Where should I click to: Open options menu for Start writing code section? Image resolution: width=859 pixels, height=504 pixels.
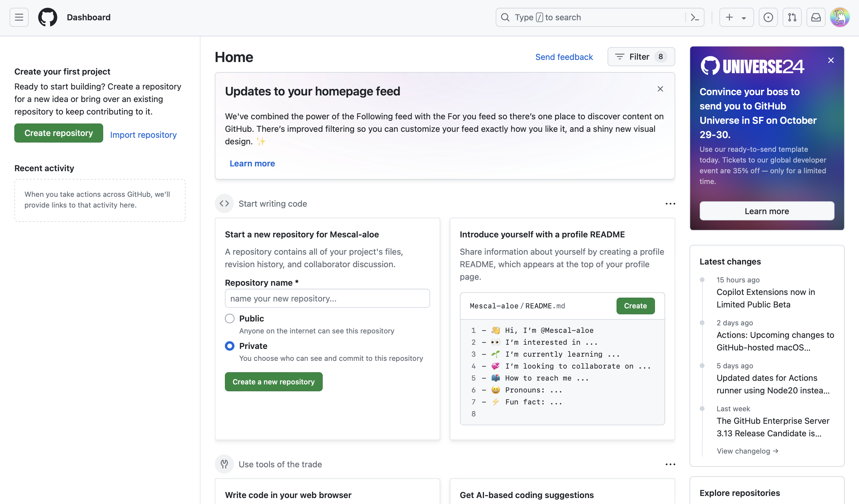[x=670, y=203]
